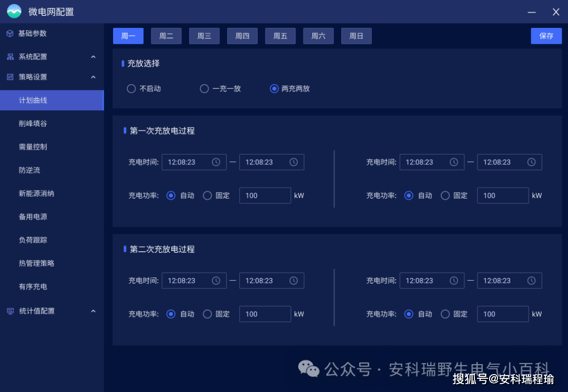Screen dimensions: 568x392
Task: Switch to the 周一 tab
Action: (128, 36)
